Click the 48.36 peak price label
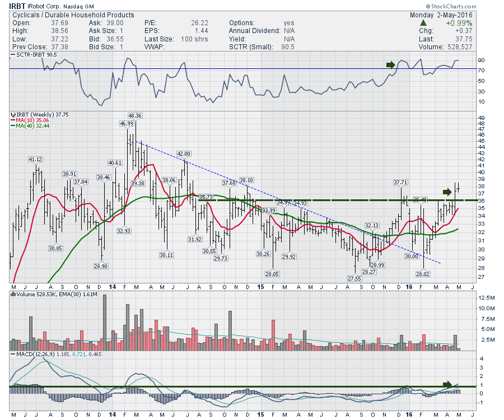The image size is (504, 420). coord(134,116)
